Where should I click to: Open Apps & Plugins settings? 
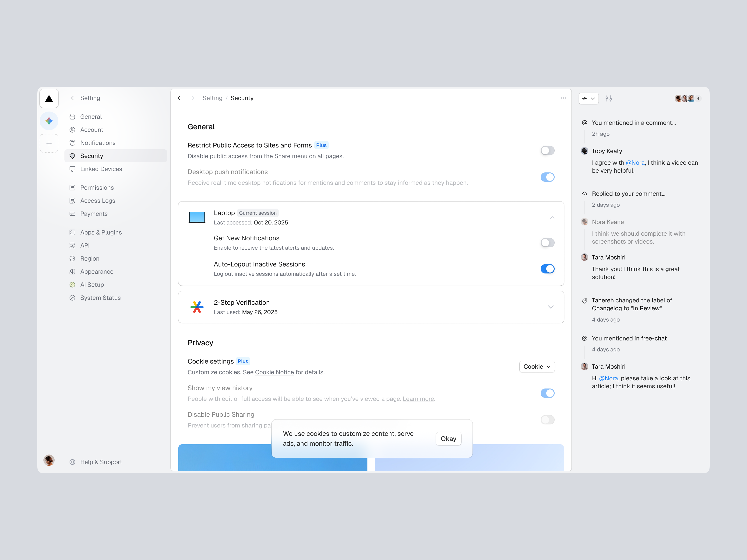coord(101,232)
